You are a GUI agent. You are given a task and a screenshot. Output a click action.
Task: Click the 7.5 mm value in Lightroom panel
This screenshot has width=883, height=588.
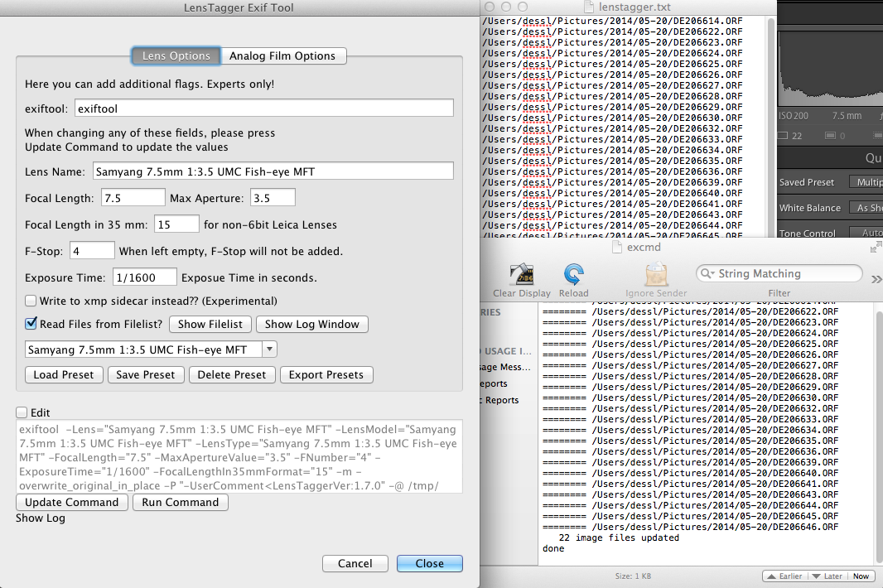(847, 115)
